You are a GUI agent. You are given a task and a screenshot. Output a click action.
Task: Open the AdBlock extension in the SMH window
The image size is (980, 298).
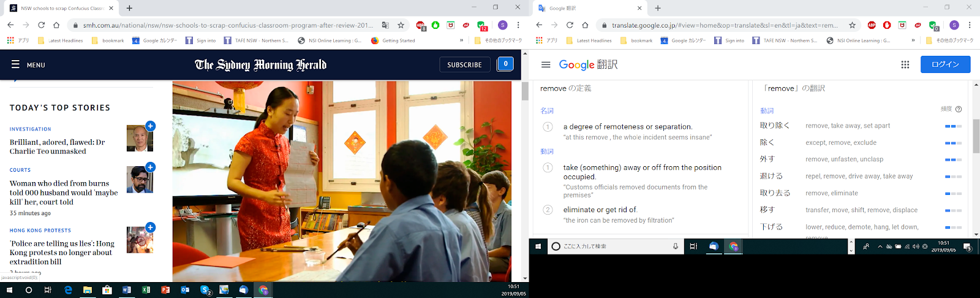point(421,26)
